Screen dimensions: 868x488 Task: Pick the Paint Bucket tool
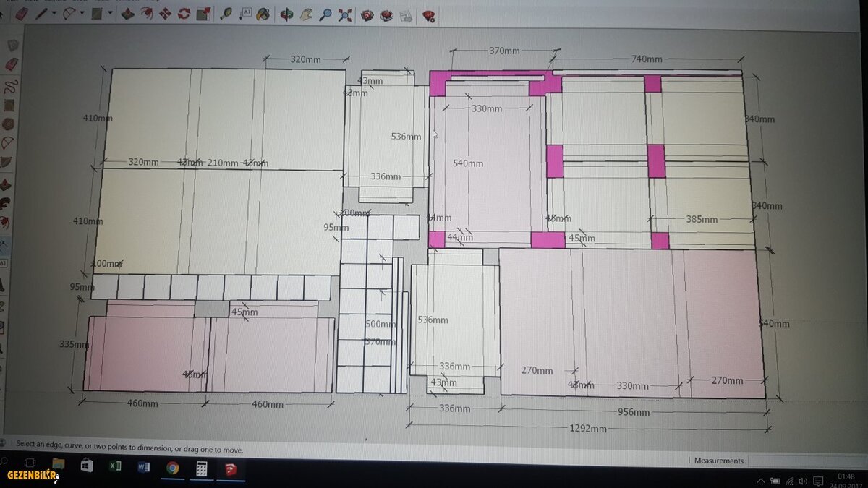pos(264,13)
